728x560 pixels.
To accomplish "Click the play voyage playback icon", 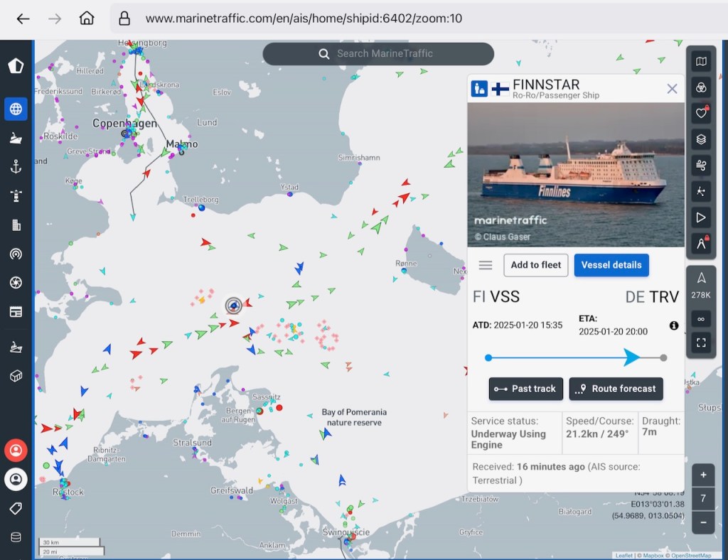I will tap(701, 217).
